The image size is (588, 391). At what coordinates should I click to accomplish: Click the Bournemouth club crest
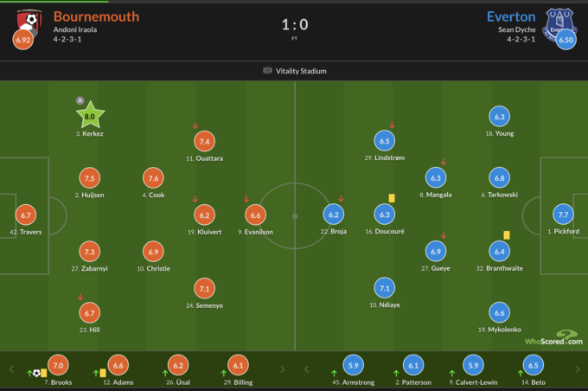pos(30,21)
